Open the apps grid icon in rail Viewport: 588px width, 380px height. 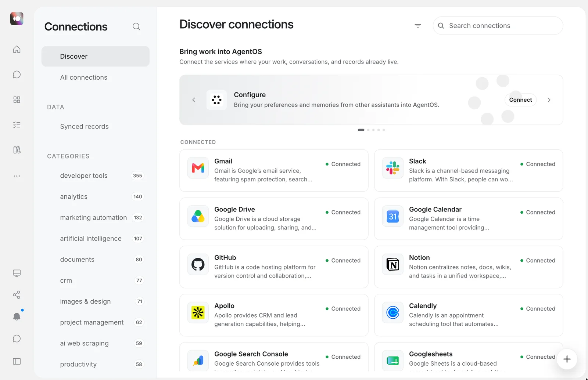(x=17, y=100)
